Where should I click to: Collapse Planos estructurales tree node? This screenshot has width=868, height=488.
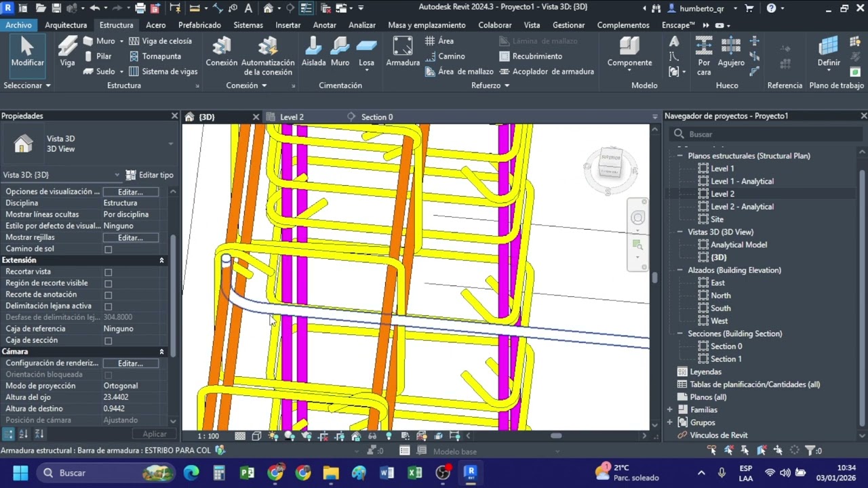tap(680, 156)
